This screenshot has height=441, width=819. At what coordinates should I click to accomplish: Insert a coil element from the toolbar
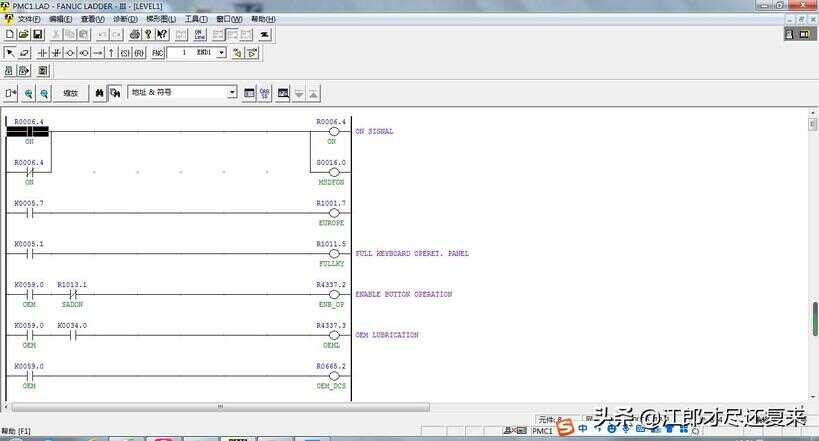click(x=70, y=53)
